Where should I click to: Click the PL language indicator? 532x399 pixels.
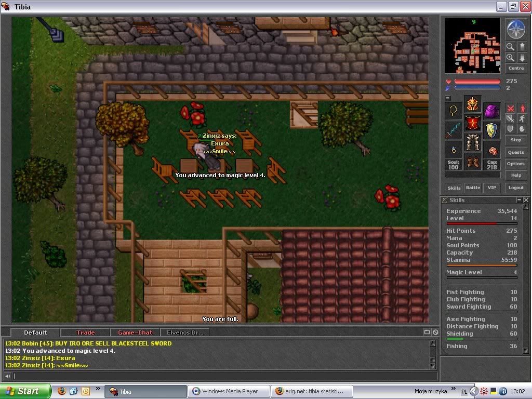point(464,392)
